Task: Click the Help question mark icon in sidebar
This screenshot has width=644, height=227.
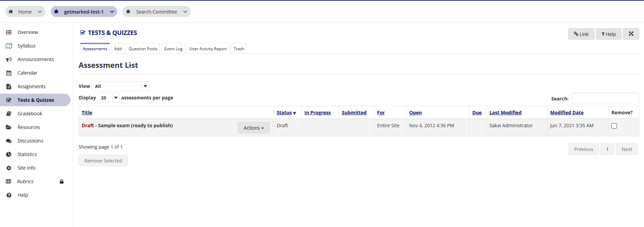Action: (9, 195)
